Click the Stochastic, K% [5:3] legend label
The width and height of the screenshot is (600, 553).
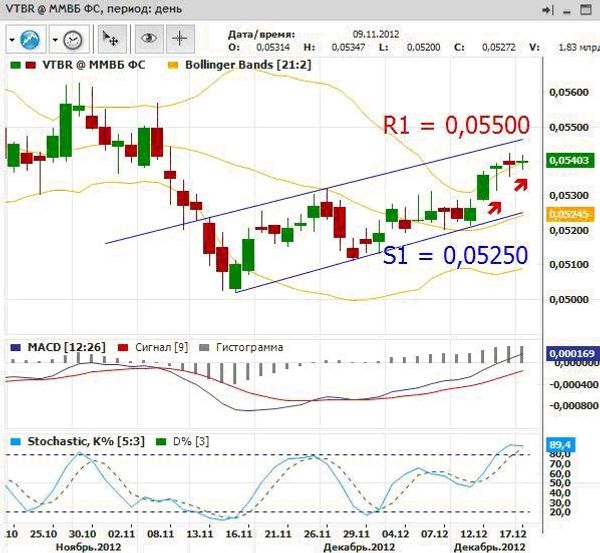(x=86, y=442)
